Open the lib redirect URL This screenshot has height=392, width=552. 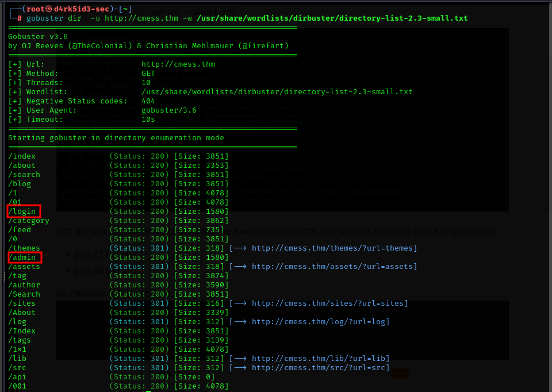(320, 359)
